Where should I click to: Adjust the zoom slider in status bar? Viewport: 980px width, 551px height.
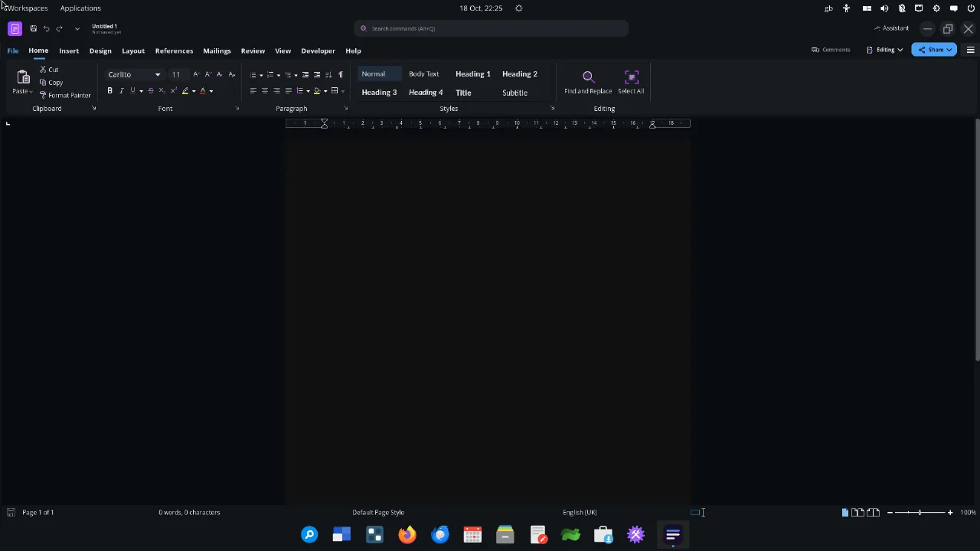[920, 513]
